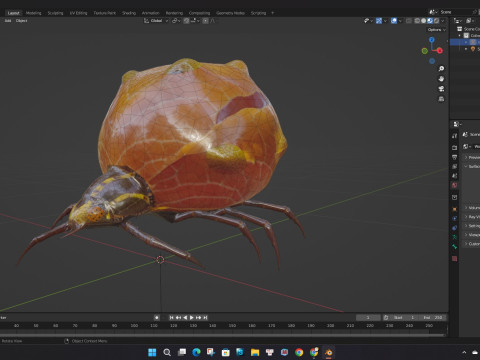The width and height of the screenshot is (480, 360).
Task: Add a new workspace with plus button
Action: (x=273, y=13)
